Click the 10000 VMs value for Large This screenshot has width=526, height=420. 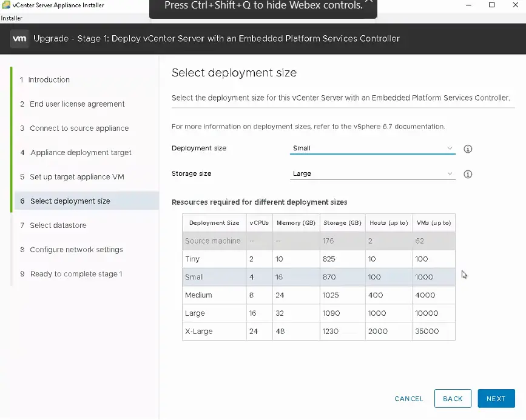click(x=427, y=313)
